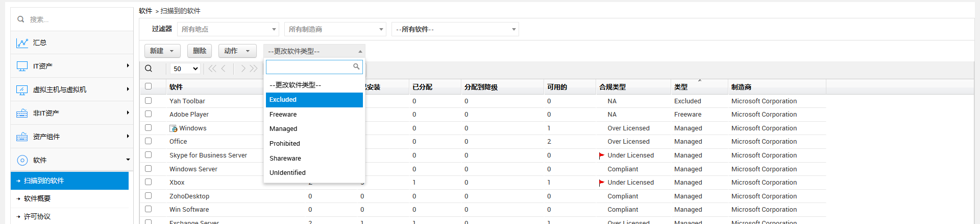
Task: Tick the checkbox for Yah Toolbar
Action: click(149, 101)
